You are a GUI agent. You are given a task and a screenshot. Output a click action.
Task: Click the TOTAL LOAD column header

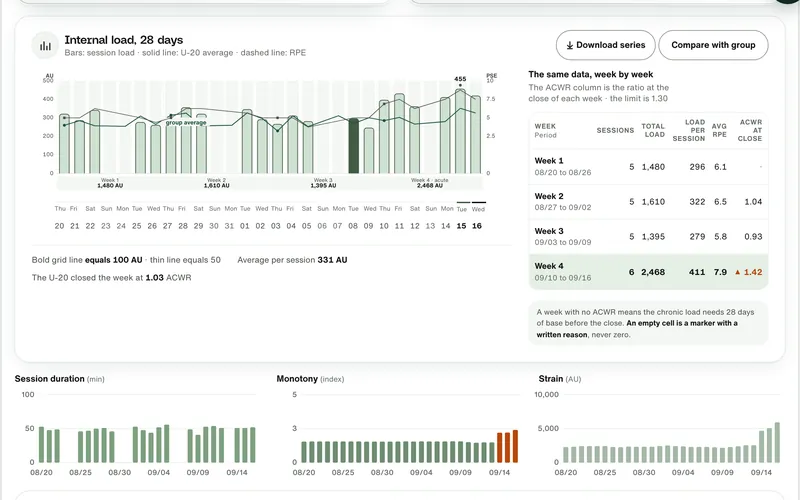coord(653,131)
